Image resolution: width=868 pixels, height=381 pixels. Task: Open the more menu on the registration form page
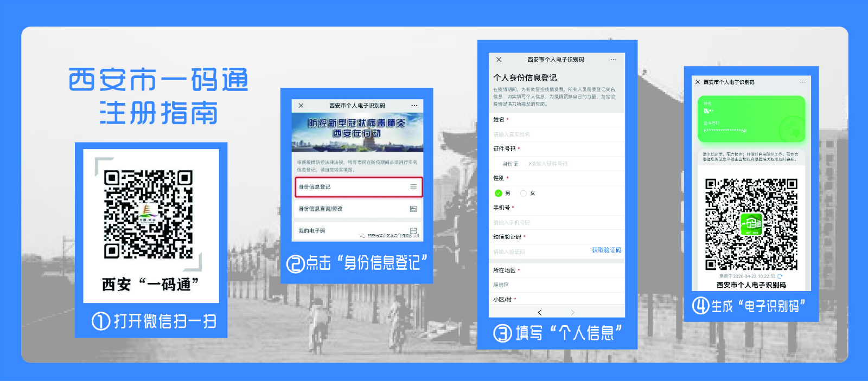[614, 60]
